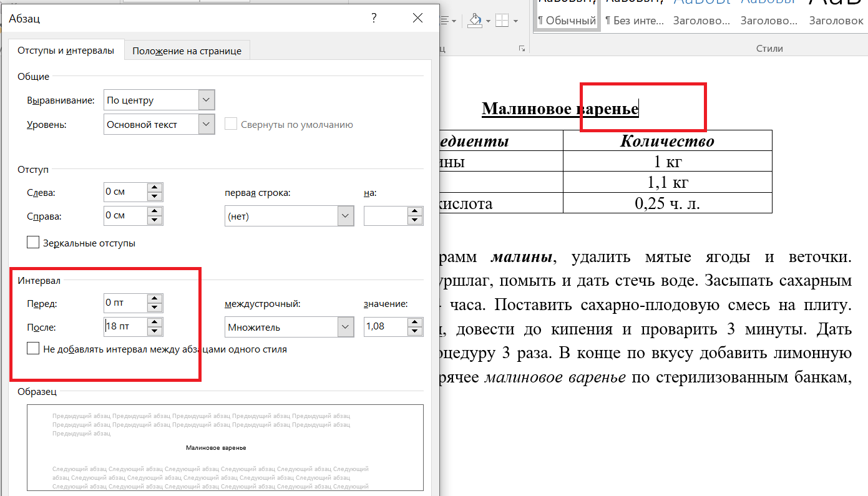The height and width of the screenshot is (496, 868).
Task: Click the Слева indent input field
Action: tap(125, 192)
